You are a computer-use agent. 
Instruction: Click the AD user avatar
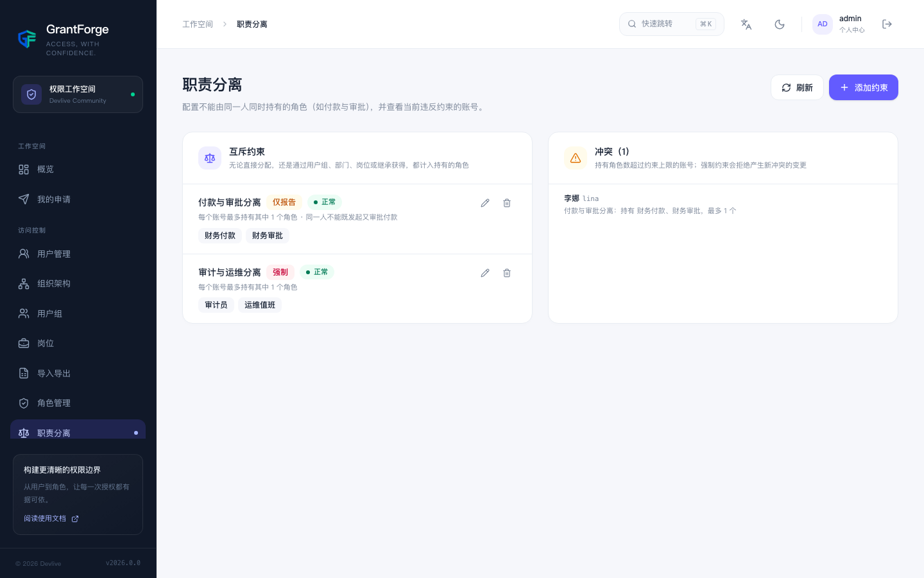click(x=823, y=24)
